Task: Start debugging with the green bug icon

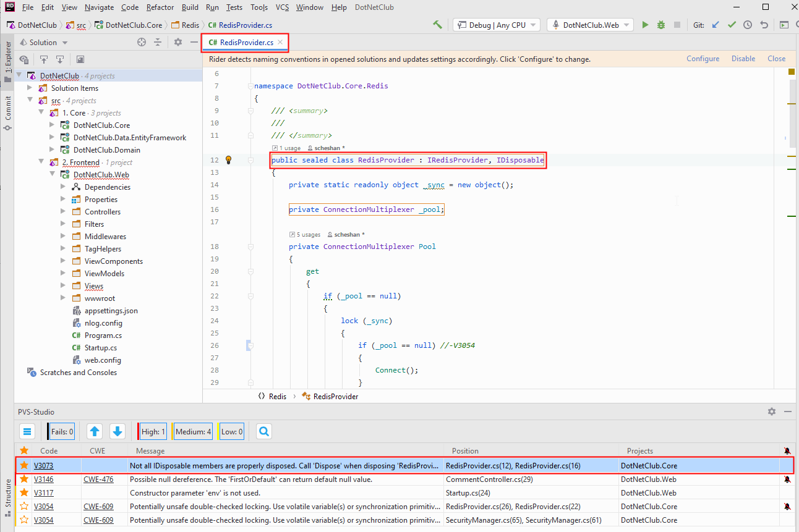Action: click(x=661, y=25)
